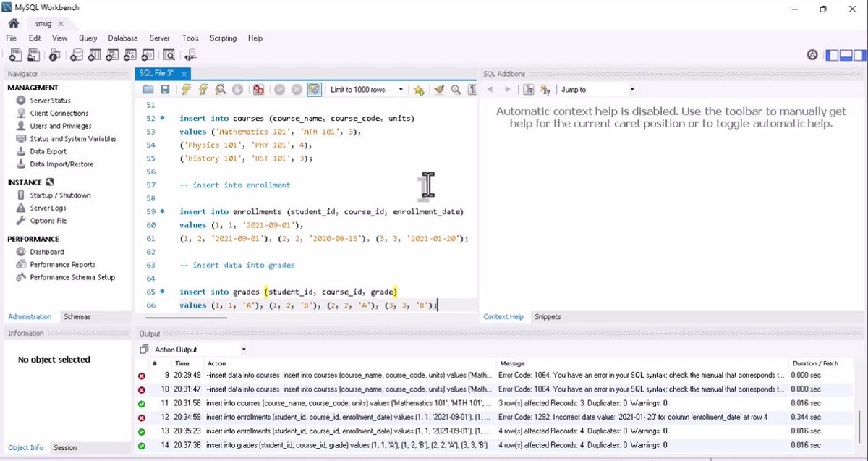Save script floppy disk icon in editor
Viewport: 868px width, 461px height.
(165, 90)
